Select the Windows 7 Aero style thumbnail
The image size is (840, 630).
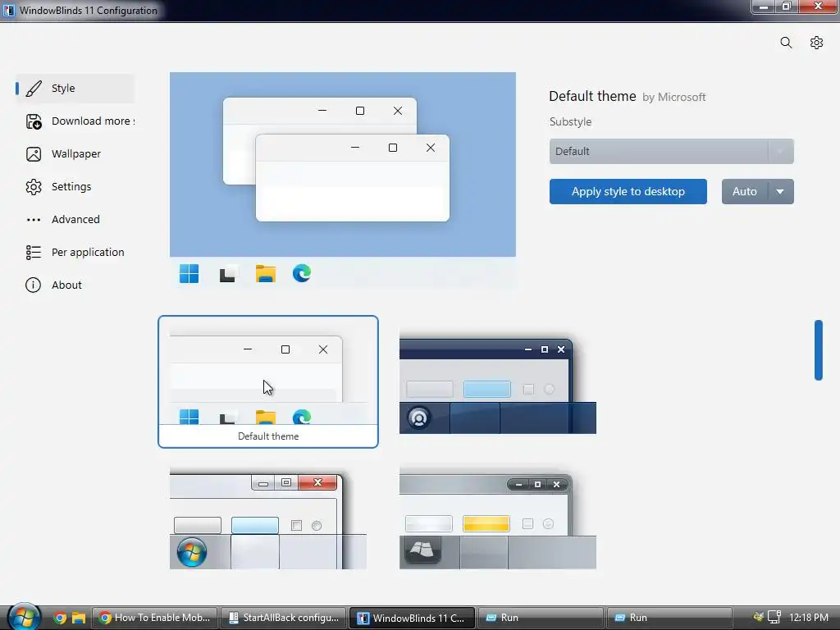[268, 518]
